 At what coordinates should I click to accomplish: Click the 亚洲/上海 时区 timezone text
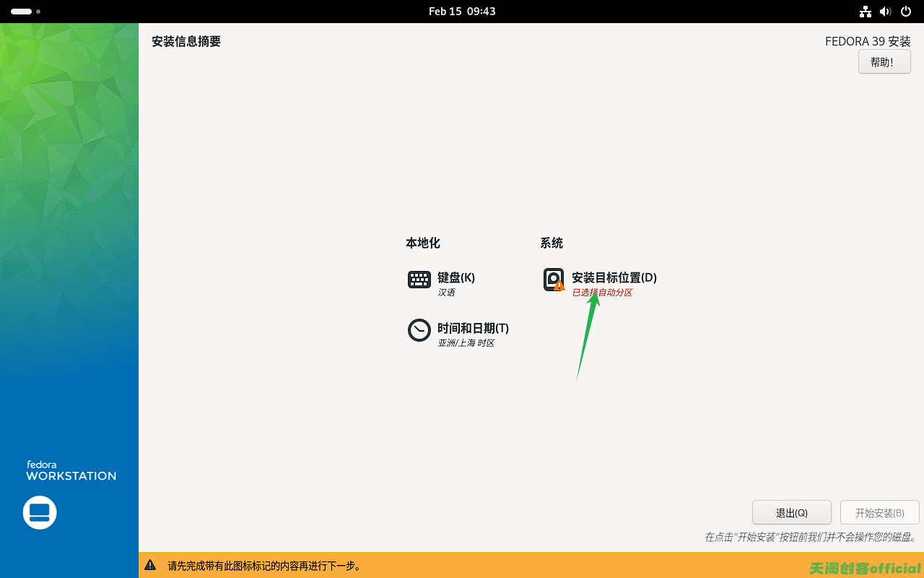(466, 343)
